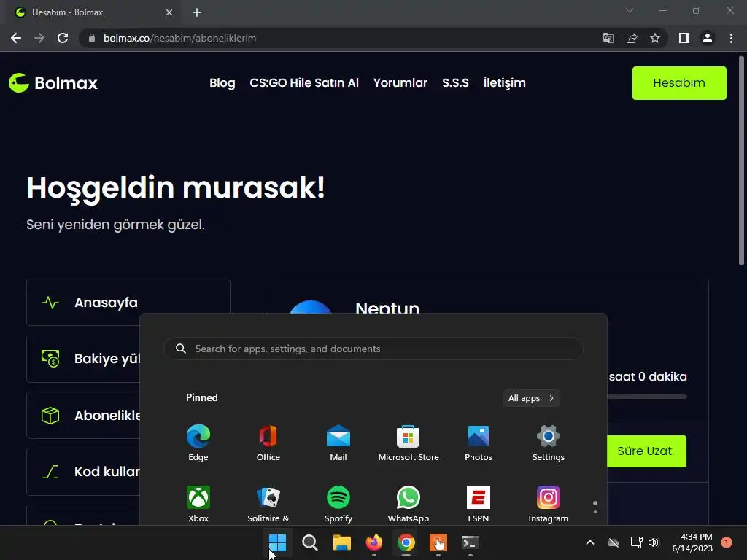The height and width of the screenshot is (560, 747).
Task: Launch Office from the Start menu
Action: 268,443
